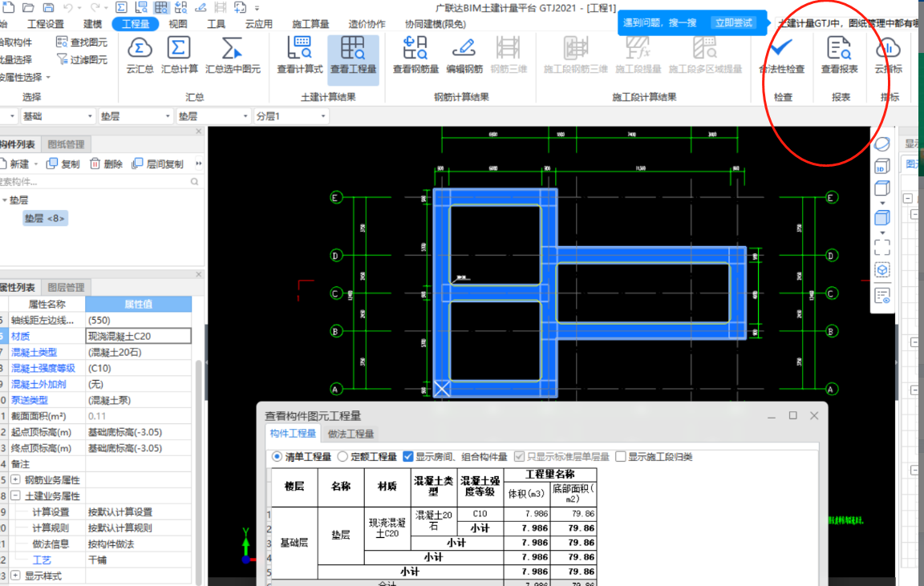Expand 钢筋业务属性 property group
The width and height of the screenshot is (924, 586).
coord(15,480)
